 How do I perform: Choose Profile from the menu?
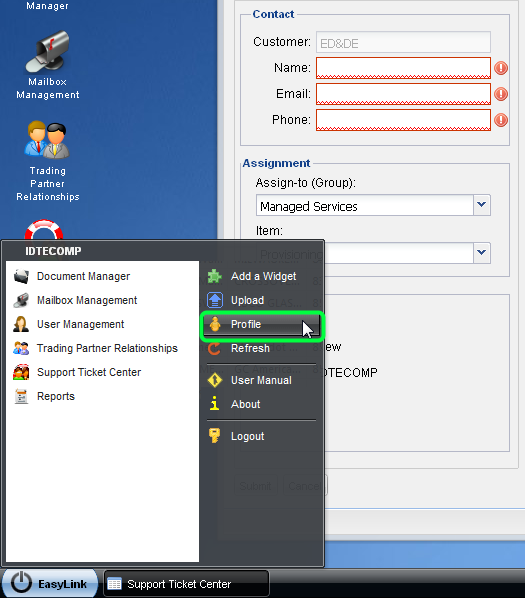click(262, 324)
